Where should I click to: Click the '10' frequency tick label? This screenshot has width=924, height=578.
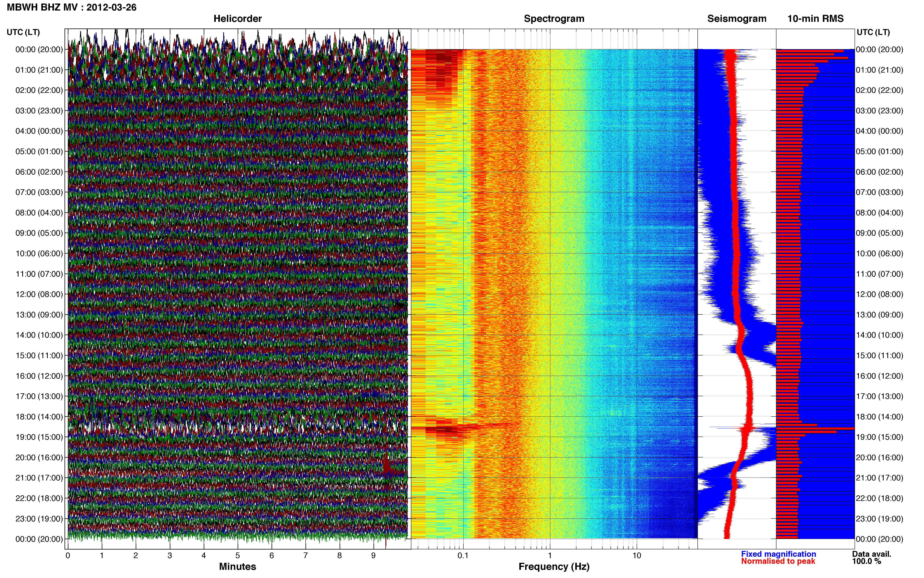point(637,555)
